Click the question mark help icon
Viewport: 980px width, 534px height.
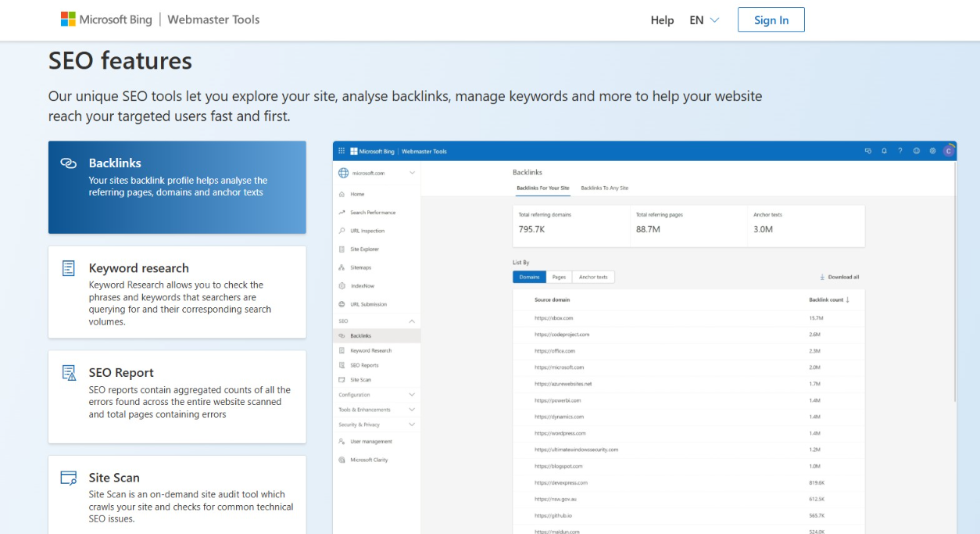pyautogui.click(x=900, y=151)
